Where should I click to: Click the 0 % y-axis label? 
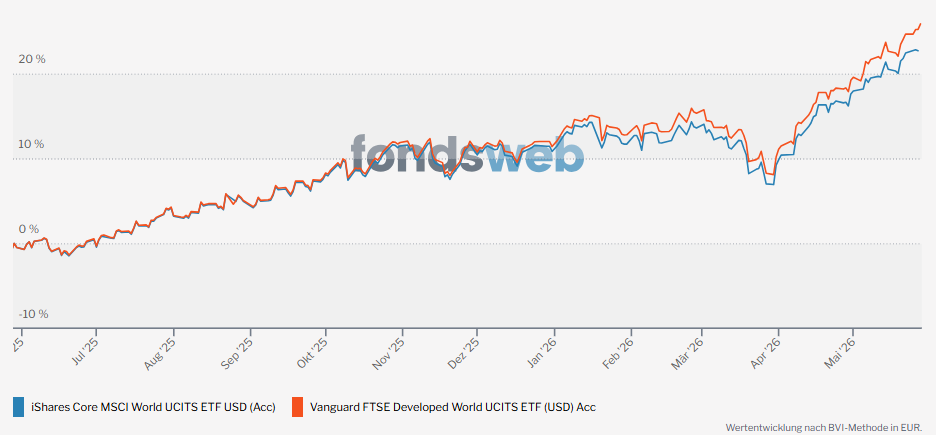(29, 229)
